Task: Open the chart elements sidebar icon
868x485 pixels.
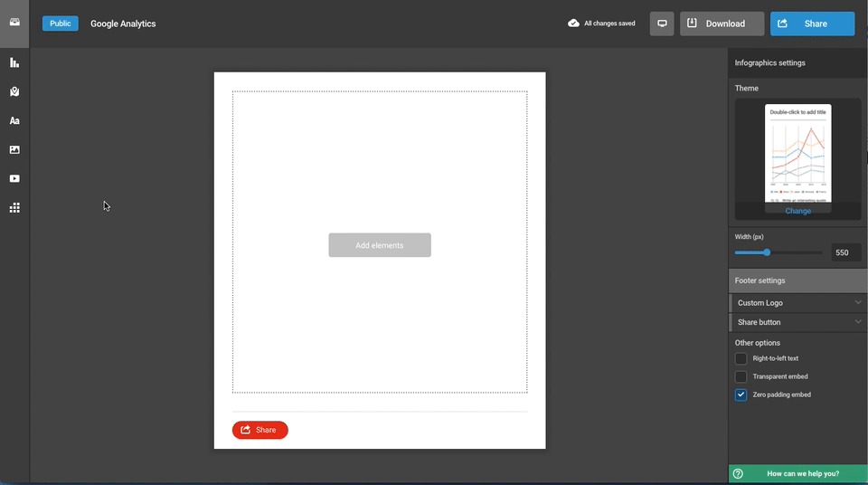Action: coord(14,62)
